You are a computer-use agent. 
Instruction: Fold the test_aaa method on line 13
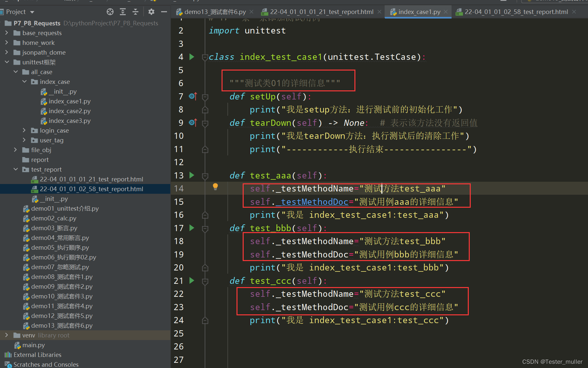(205, 176)
